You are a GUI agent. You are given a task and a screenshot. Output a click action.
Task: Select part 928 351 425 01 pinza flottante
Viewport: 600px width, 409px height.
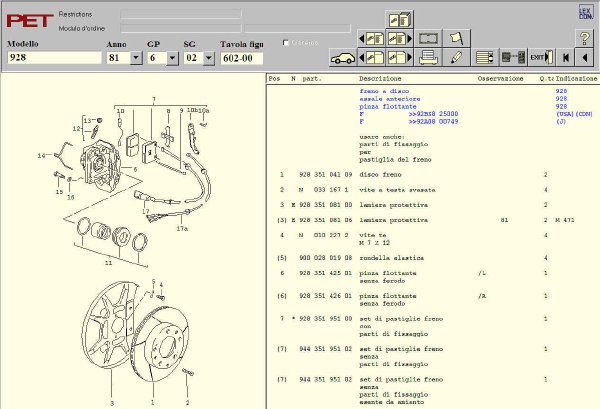[432, 277]
